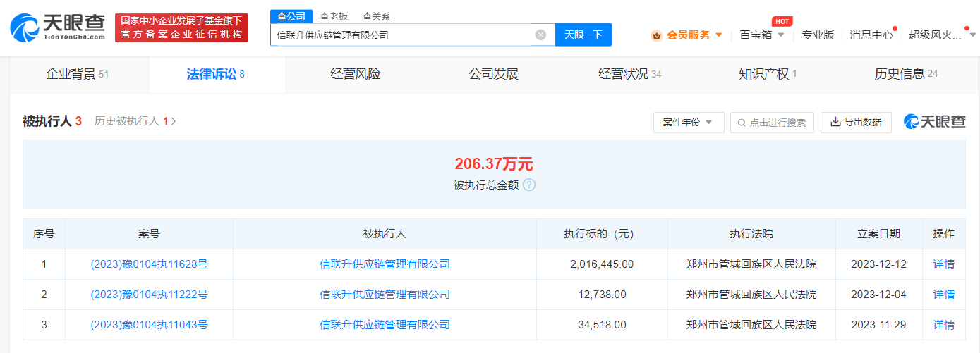Image resolution: width=980 pixels, height=353 pixels.
Task: Click the Tianyancha logo at top left
Action: coord(58,27)
